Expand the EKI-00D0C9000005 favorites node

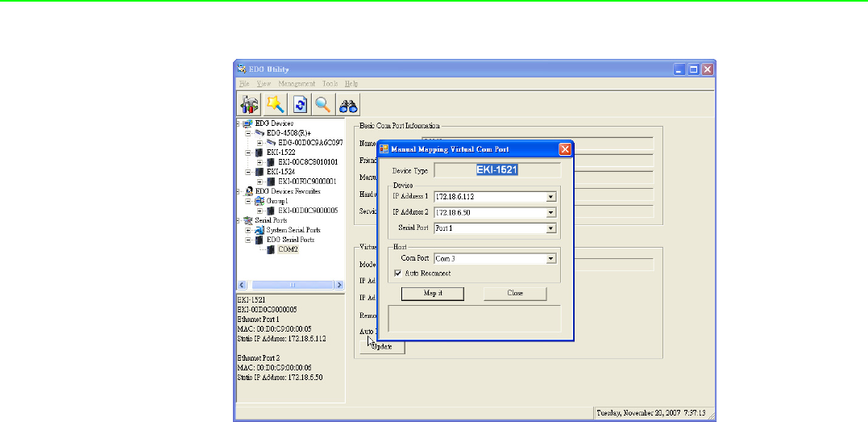pos(260,211)
